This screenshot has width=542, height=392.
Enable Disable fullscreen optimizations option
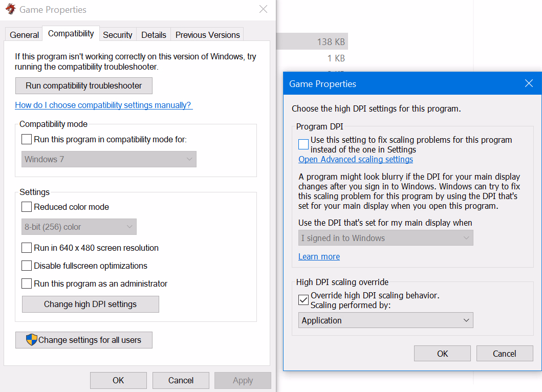click(x=27, y=266)
